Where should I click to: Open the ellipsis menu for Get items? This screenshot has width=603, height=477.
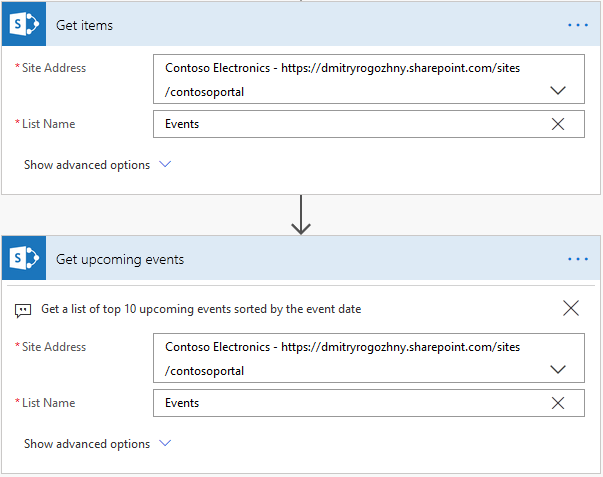click(x=578, y=25)
